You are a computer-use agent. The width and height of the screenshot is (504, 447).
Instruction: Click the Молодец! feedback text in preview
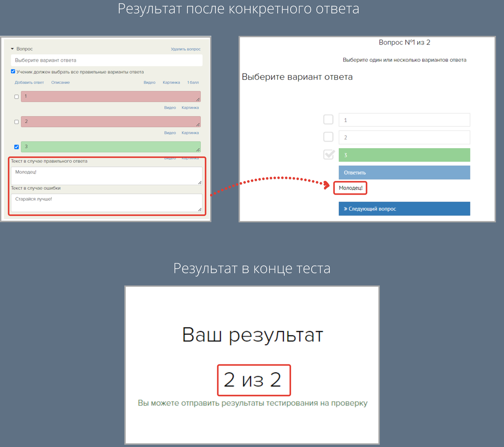coord(351,188)
